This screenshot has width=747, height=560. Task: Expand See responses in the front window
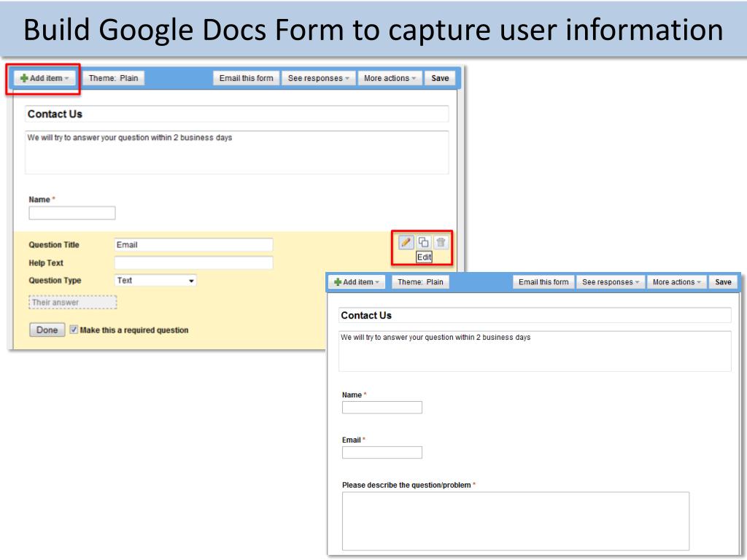(x=610, y=282)
